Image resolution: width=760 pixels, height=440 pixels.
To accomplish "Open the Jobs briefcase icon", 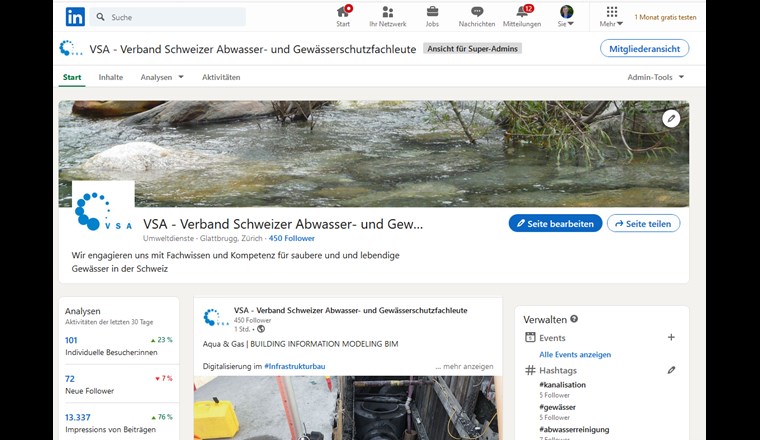I will pyautogui.click(x=432, y=12).
